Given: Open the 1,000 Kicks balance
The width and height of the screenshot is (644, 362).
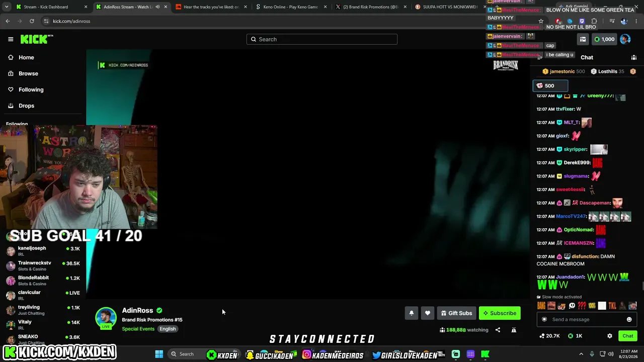Looking at the screenshot, I should [604, 39].
